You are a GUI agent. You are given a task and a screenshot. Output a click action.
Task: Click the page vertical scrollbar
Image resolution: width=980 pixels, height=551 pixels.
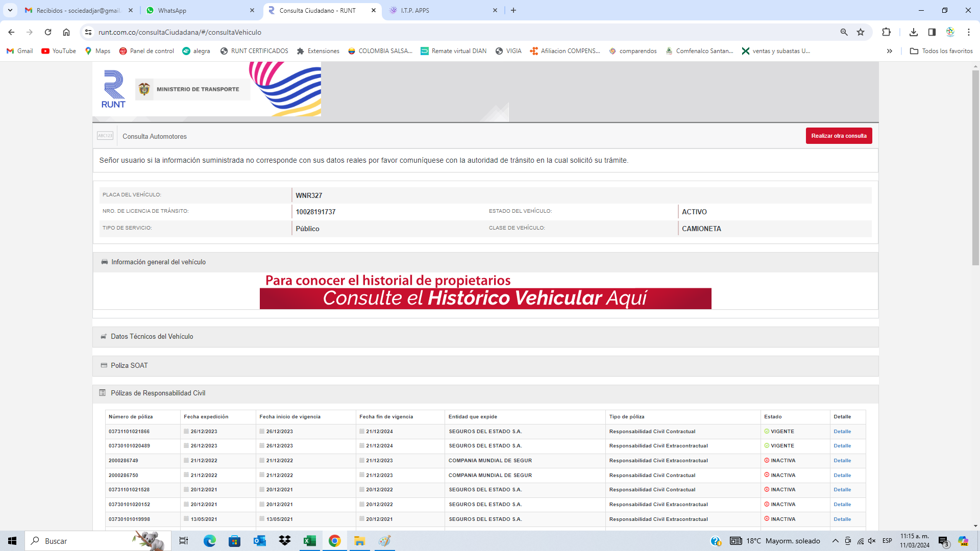tap(975, 168)
